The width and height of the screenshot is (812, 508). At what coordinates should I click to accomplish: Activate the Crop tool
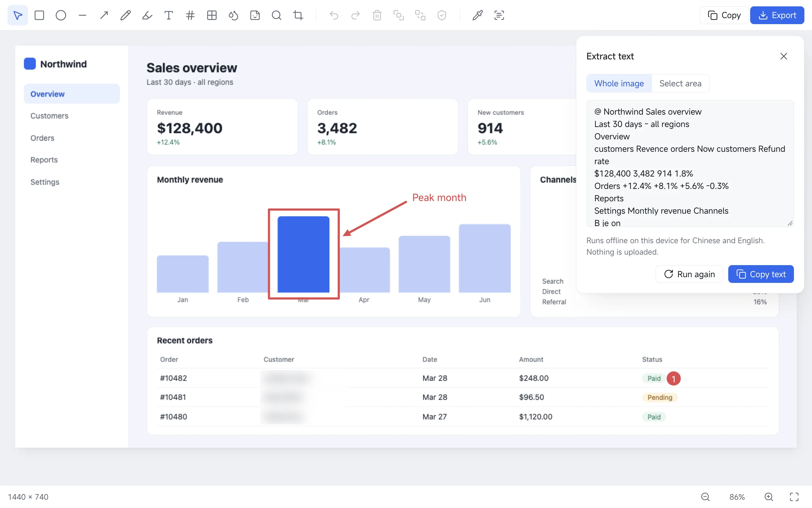coord(298,15)
